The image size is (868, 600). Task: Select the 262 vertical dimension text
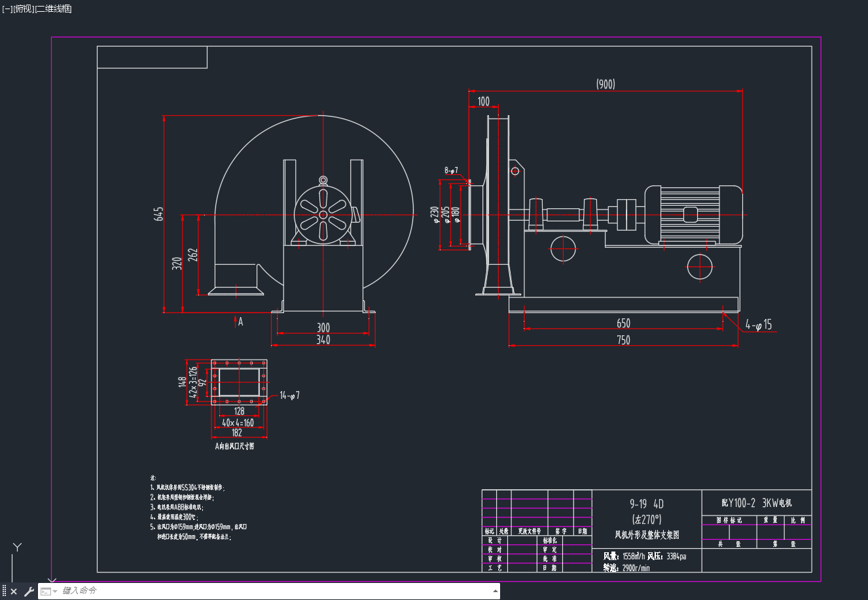click(192, 255)
